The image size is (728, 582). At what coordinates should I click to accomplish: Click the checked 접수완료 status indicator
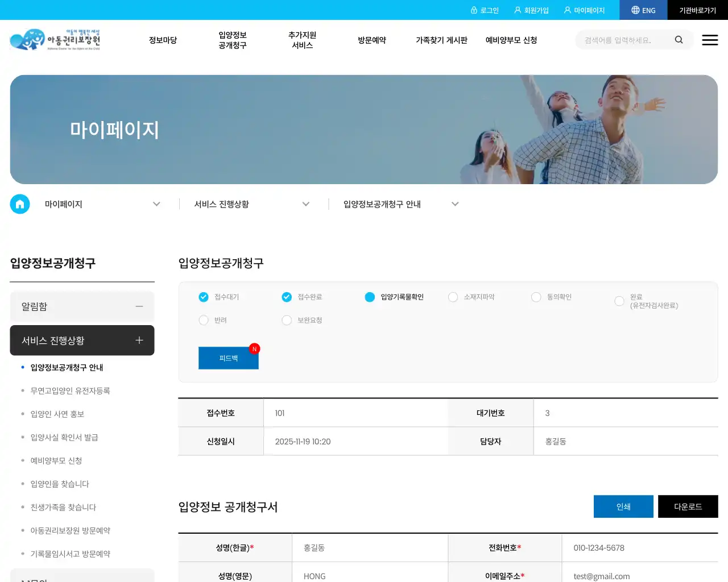click(287, 297)
